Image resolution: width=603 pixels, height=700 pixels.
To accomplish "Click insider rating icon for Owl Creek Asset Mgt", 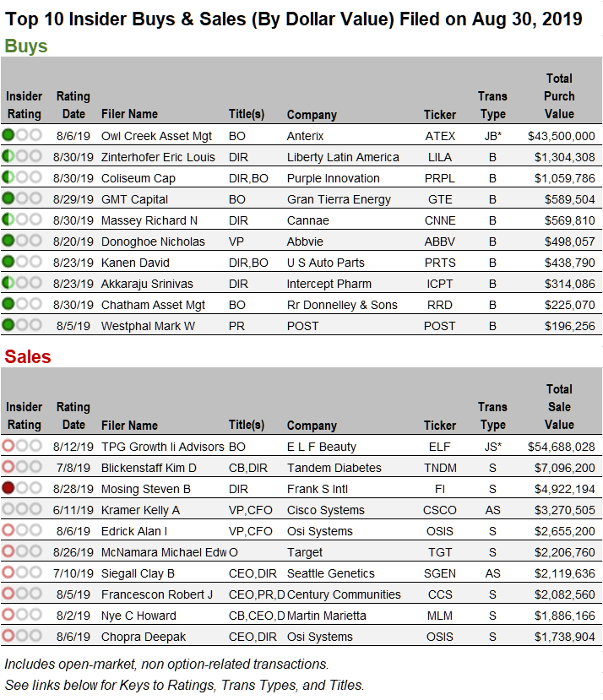I will point(21,135).
